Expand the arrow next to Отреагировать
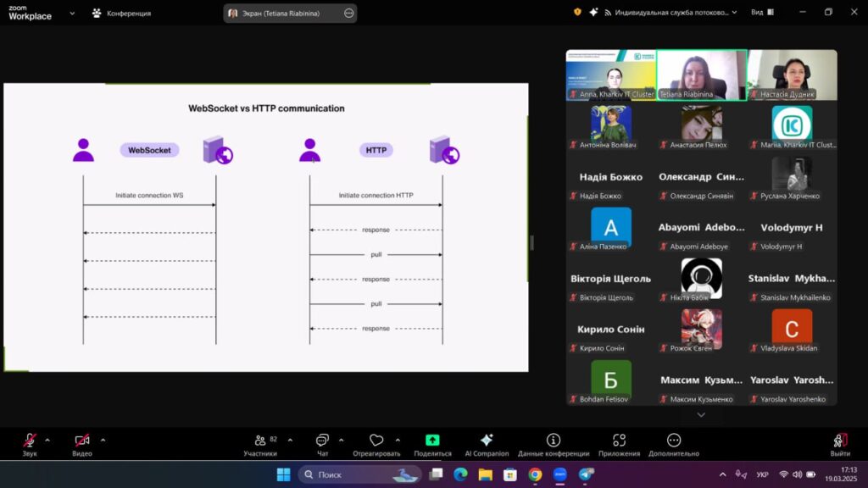Image resolution: width=868 pixels, height=488 pixels. coord(398,441)
